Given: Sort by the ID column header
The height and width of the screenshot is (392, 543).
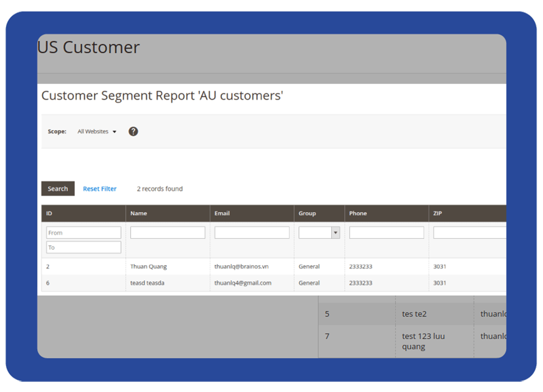Looking at the screenshot, I should point(49,213).
